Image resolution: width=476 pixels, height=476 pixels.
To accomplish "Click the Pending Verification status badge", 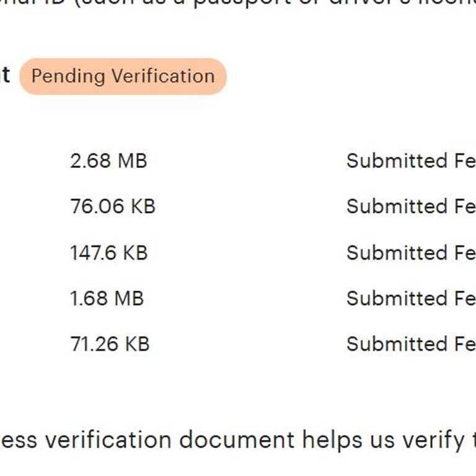I will pyautogui.click(x=123, y=76).
